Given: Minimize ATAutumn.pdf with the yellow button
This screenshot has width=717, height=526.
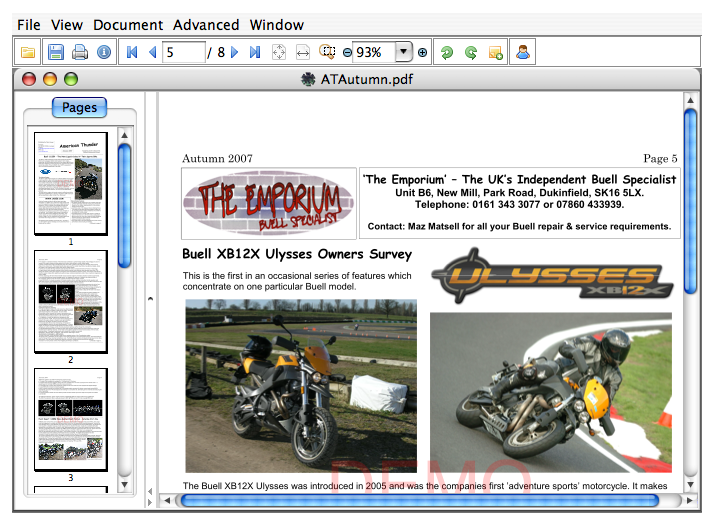Looking at the screenshot, I should [50, 79].
